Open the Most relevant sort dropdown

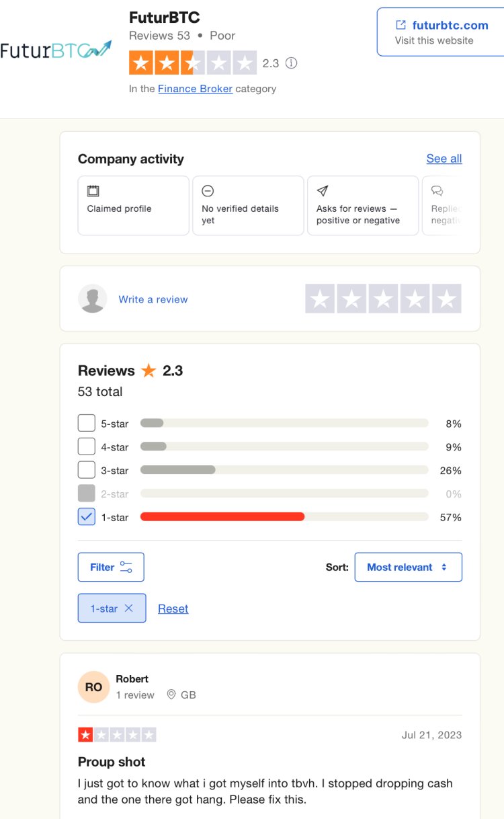408,567
